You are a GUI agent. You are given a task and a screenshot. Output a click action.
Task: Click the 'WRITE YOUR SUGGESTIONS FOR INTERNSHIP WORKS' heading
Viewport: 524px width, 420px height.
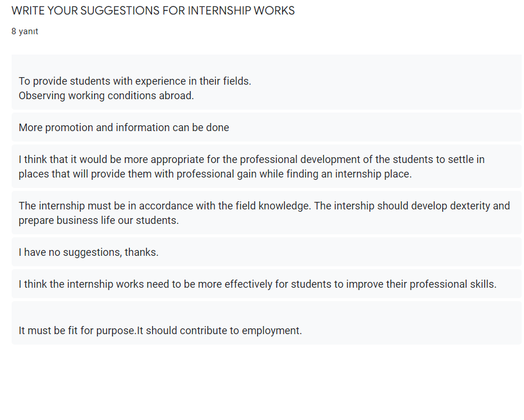point(153,10)
